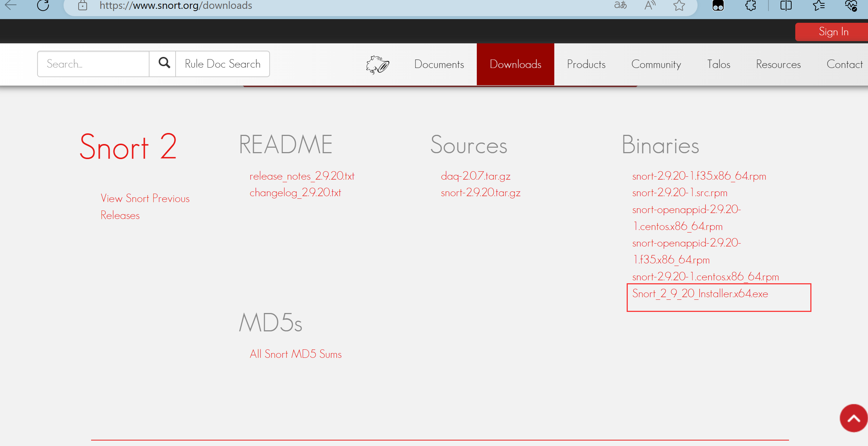Image resolution: width=868 pixels, height=446 pixels.
Task: Download snort-2.9.20-1.centos.x86_64.rpm binary
Action: (x=705, y=276)
